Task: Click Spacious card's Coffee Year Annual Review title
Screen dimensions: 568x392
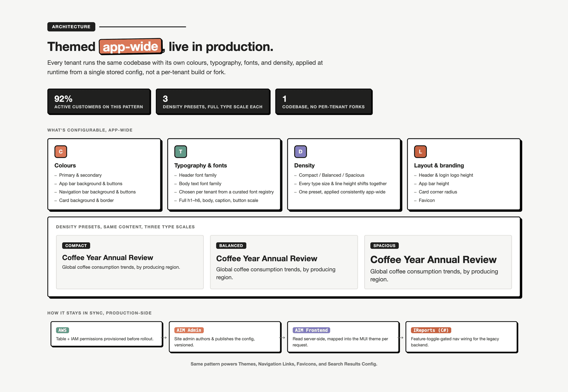Action: [433, 260]
